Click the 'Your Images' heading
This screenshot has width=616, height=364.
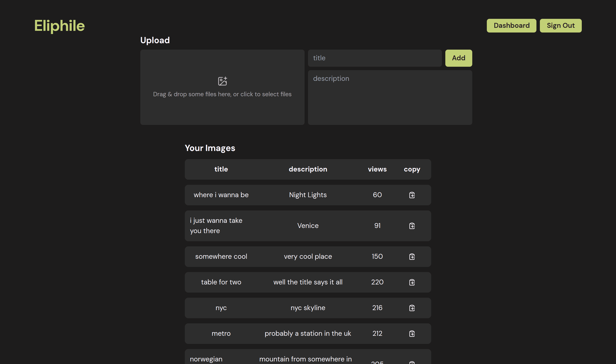tap(210, 148)
